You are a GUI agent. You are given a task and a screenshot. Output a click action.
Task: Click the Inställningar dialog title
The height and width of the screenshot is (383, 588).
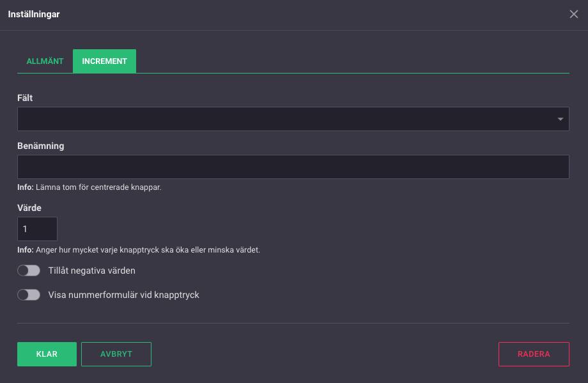click(34, 14)
